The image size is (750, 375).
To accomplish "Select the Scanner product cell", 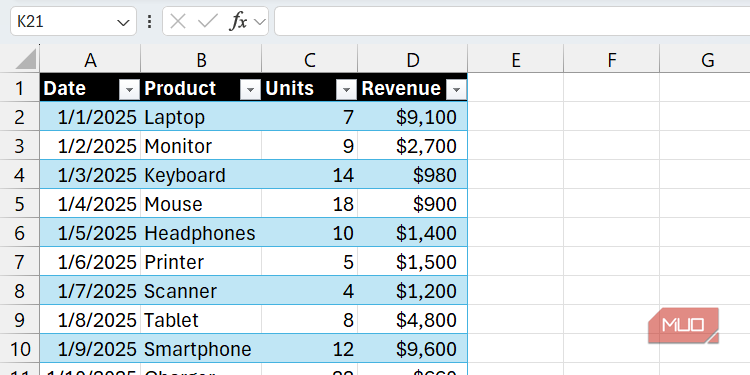I will (x=201, y=291).
